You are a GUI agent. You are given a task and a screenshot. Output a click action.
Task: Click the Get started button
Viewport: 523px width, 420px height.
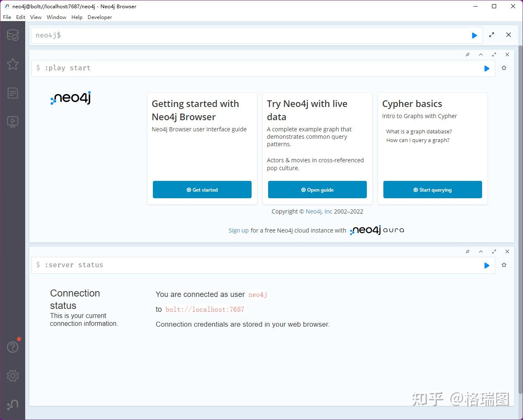coord(202,190)
